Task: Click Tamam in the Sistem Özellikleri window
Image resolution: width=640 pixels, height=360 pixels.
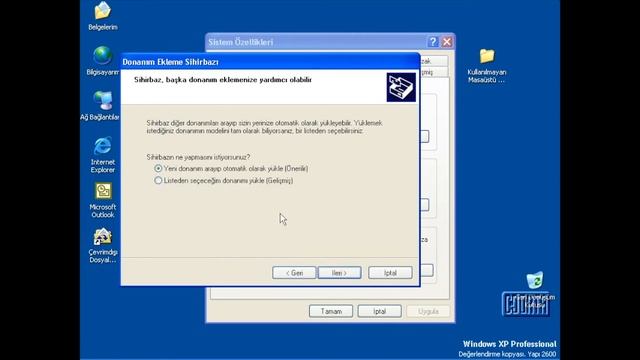Action: [331, 311]
